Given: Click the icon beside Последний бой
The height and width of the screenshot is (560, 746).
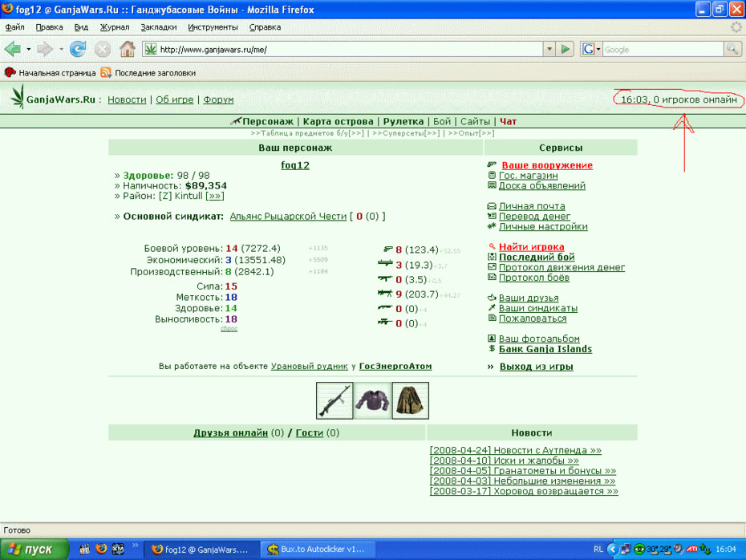Looking at the screenshot, I should click(492, 257).
